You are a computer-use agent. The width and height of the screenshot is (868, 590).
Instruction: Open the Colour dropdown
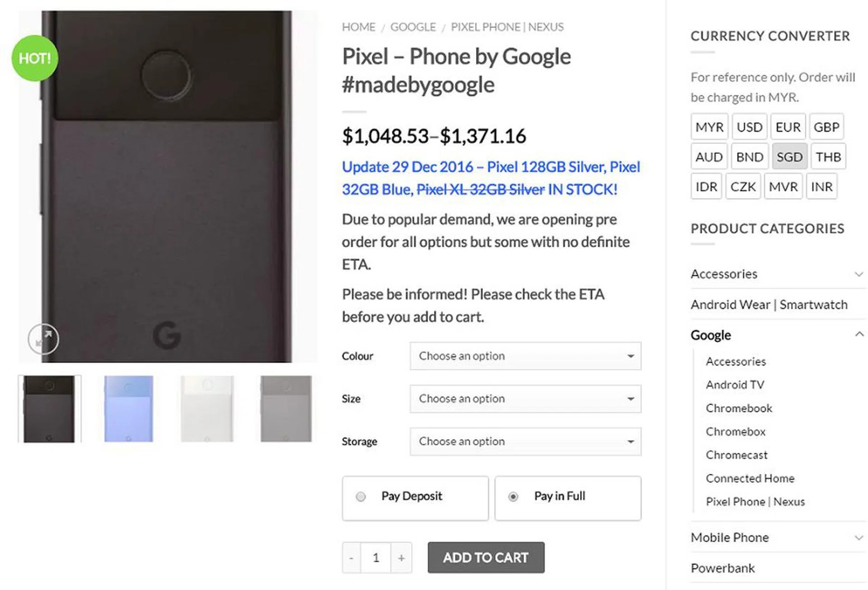tap(525, 356)
